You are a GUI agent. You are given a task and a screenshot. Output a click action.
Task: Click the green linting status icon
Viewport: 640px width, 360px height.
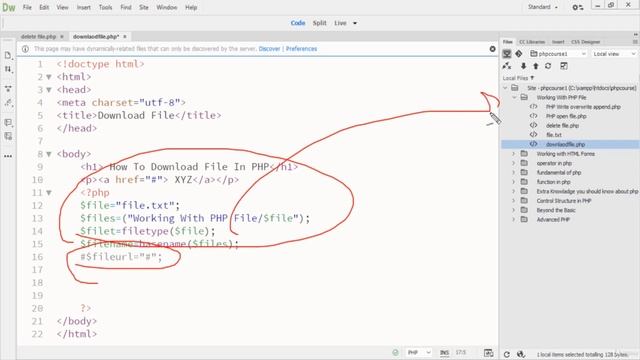(395, 352)
